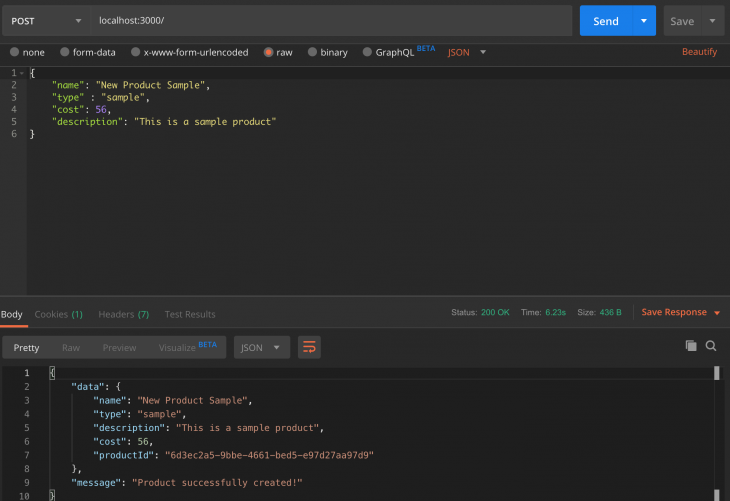Open the response JSON format dropdown

tap(262, 347)
